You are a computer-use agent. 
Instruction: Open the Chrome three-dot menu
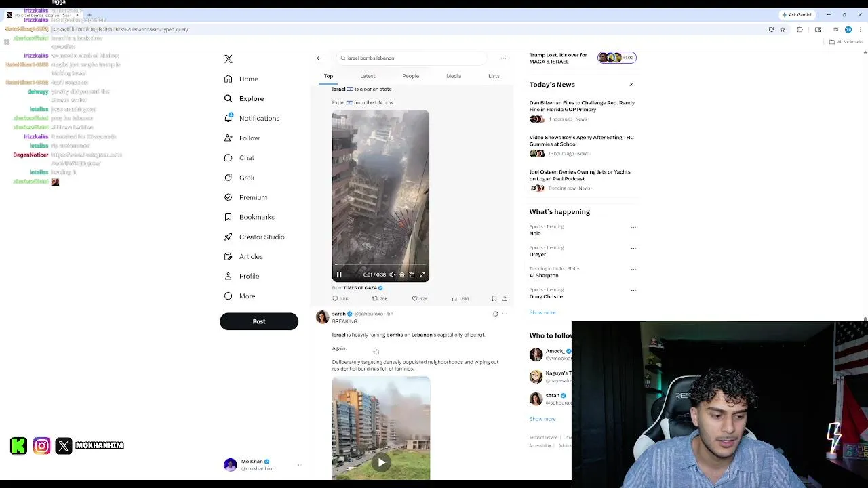coord(861,29)
